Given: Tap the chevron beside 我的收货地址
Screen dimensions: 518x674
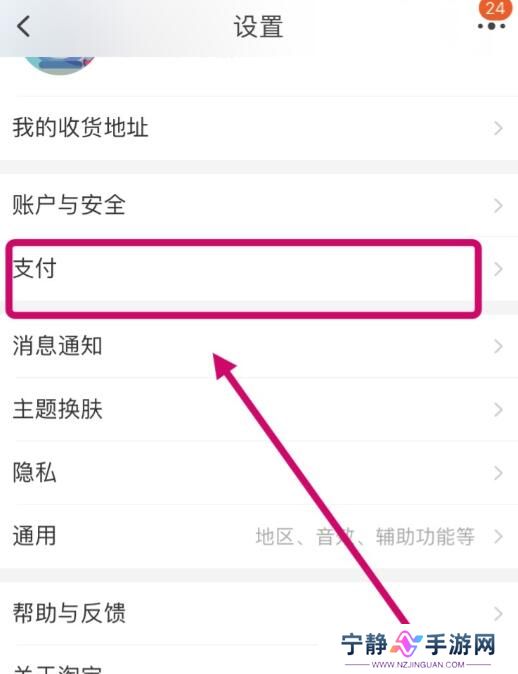Looking at the screenshot, I should [498, 128].
